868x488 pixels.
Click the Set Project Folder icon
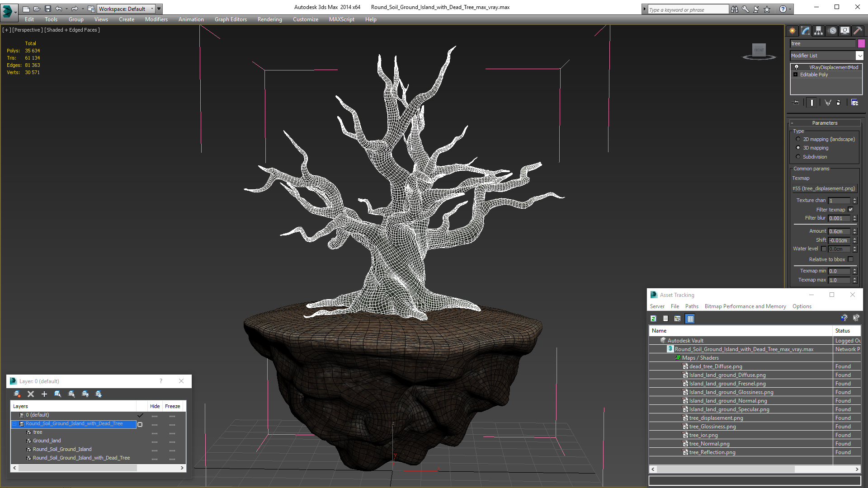(91, 9)
